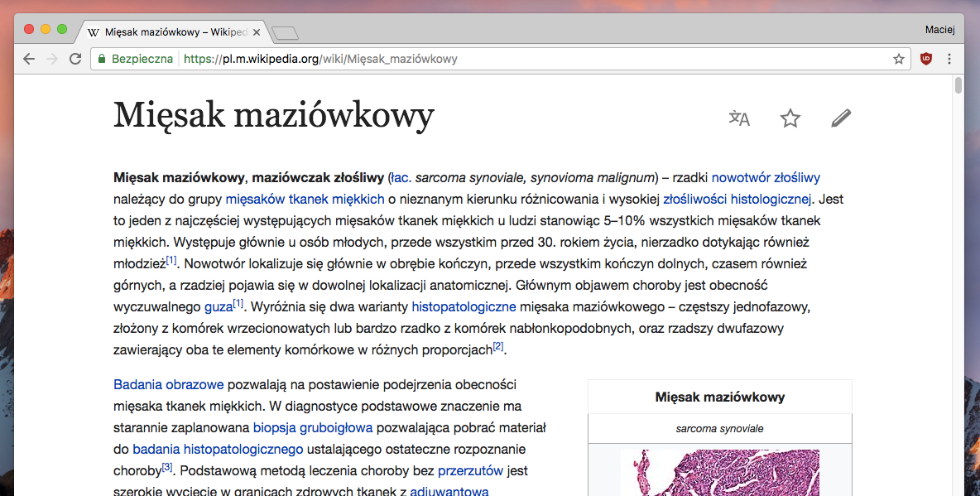
Task: Open the language switcher on the article
Action: 737,118
